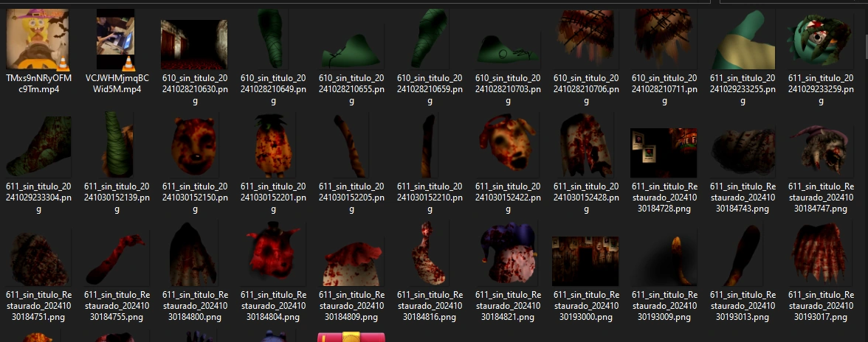Click file name 611_sin_titulo_Restaurado_20241030193013.png
Screen dimensions: 868x342
743,306
